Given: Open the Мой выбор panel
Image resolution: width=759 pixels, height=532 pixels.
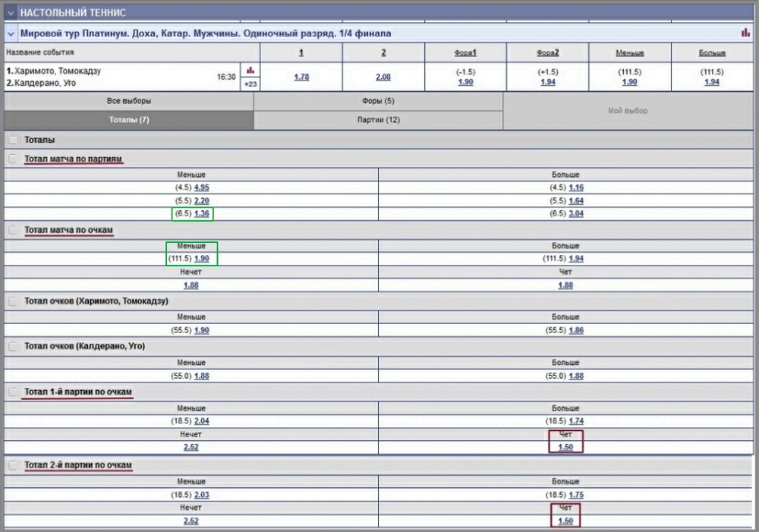Looking at the screenshot, I should pyautogui.click(x=628, y=111).
